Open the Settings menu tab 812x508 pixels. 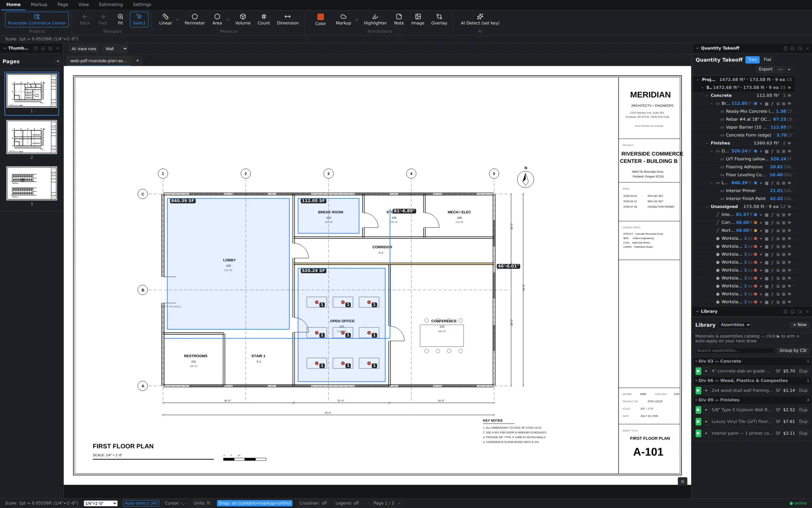tap(142, 4)
